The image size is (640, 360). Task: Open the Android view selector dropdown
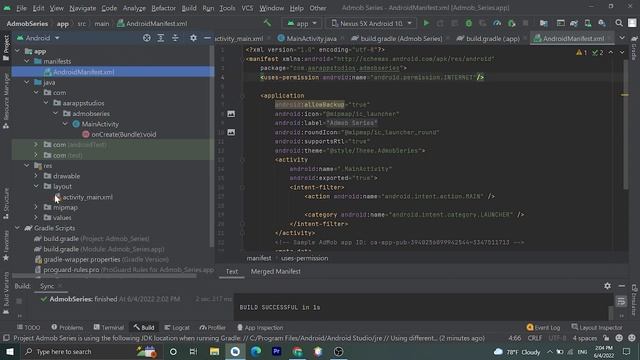pos(38,38)
